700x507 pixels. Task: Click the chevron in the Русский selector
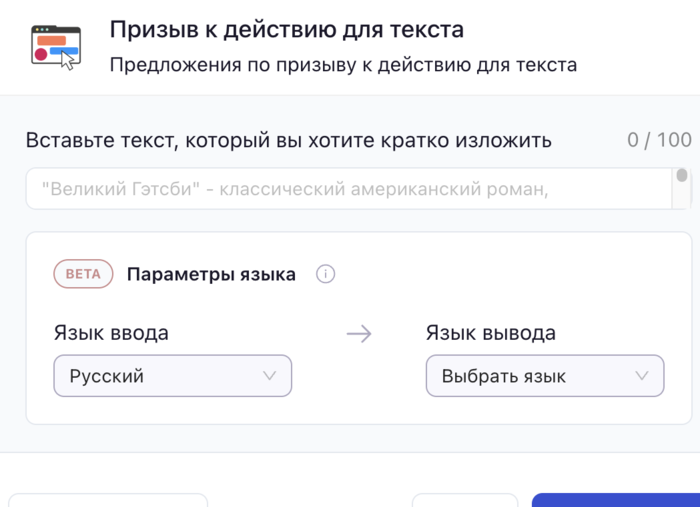point(269,376)
